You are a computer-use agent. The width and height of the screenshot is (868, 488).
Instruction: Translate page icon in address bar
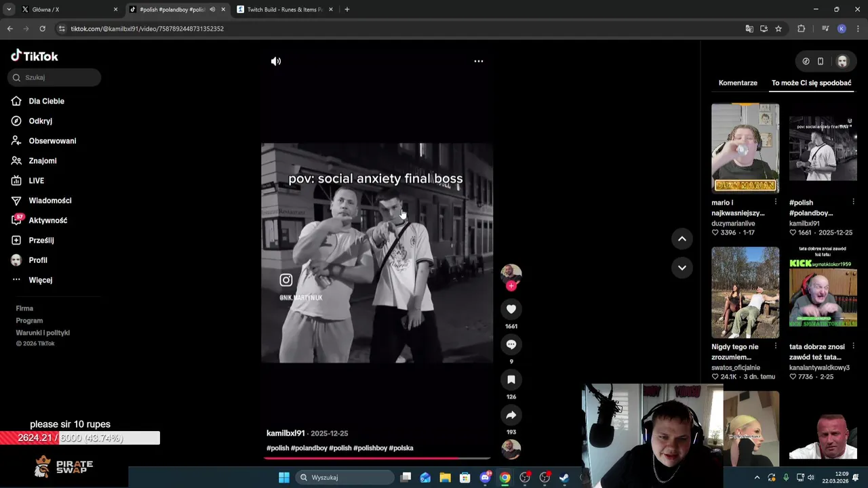coord(749,28)
